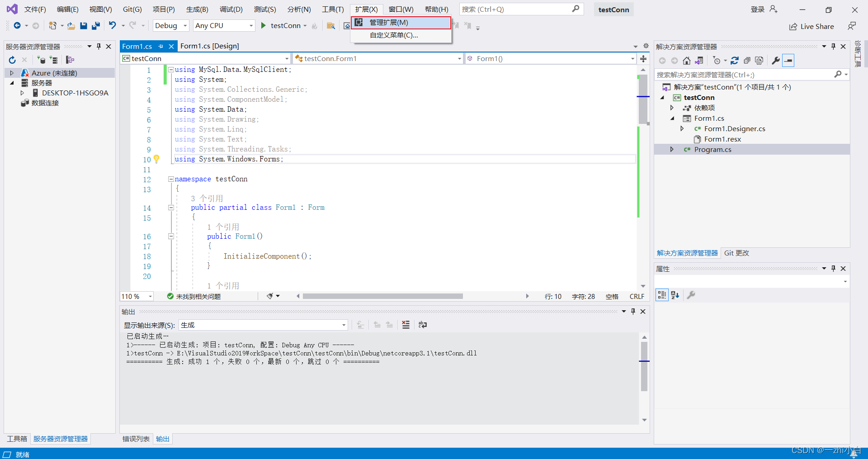
Task: Open the New Project toolbar icon
Action: point(53,26)
